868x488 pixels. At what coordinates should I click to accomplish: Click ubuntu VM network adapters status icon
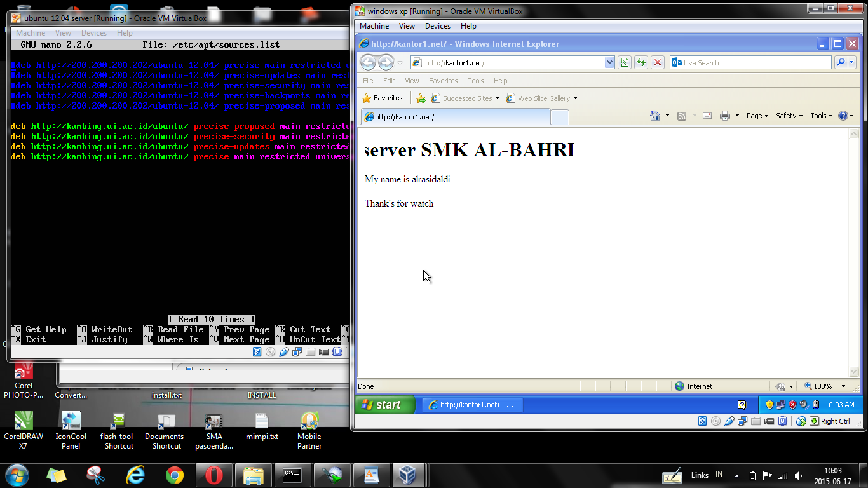click(x=297, y=352)
